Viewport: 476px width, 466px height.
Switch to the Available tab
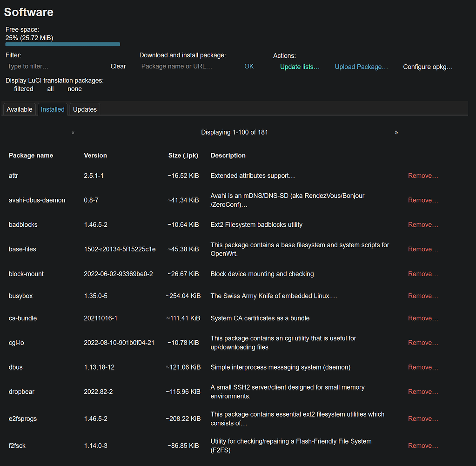tap(19, 109)
